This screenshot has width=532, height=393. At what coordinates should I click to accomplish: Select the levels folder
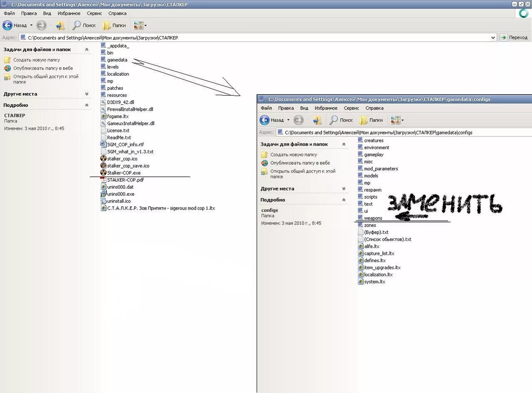(110, 67)
